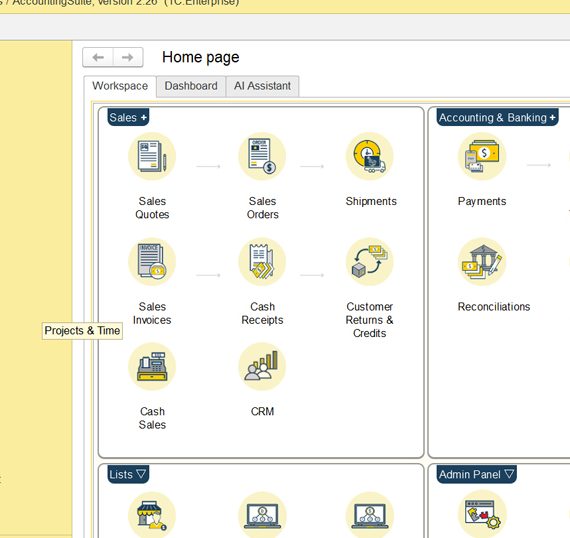Open the Payments icon

pos(482,156)
